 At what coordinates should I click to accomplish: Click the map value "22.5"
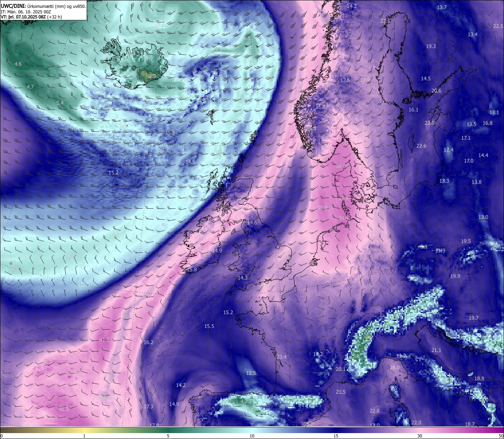click(x=498, y=26)
